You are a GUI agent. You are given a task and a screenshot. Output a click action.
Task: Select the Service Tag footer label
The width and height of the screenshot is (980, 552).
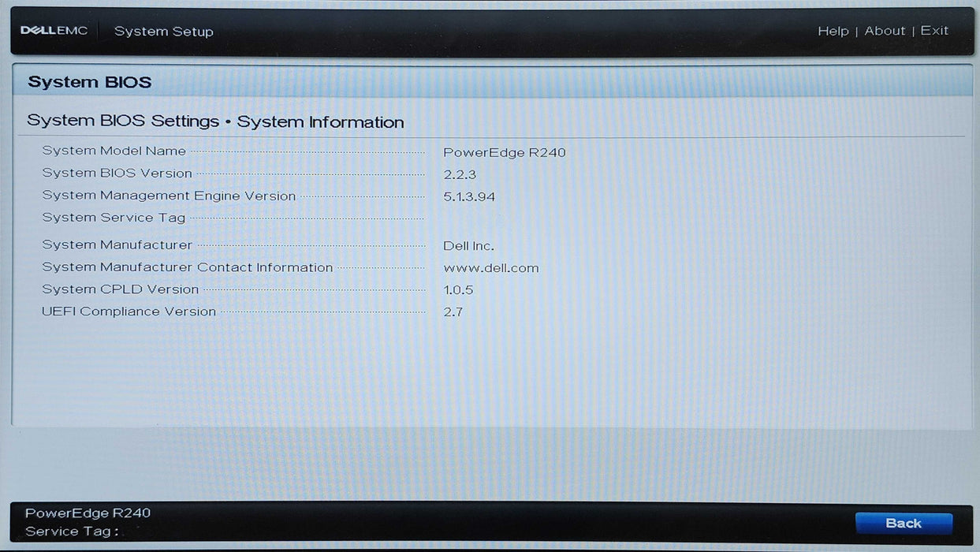[x=72, y=531]
